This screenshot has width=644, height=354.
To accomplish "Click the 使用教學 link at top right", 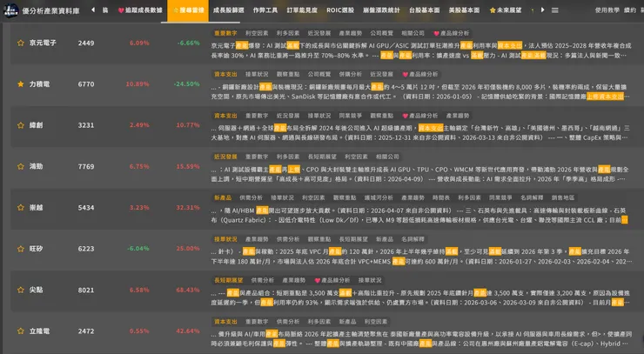I will tap(607, 10).
